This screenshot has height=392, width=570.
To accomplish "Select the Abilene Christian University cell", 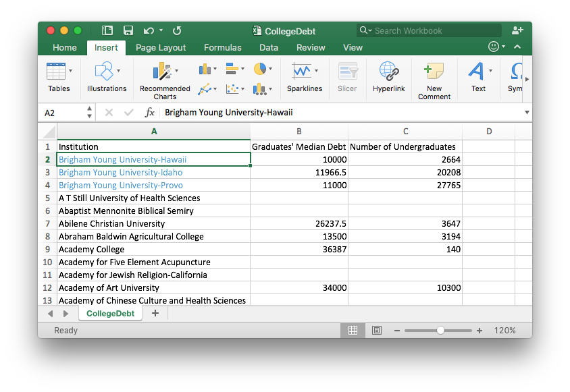I will [x=154, y=223].
